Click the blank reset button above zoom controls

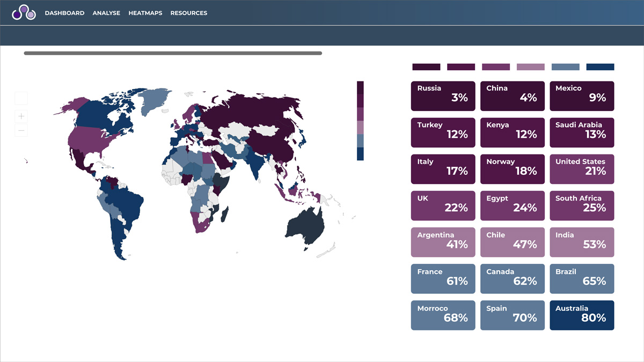coord(21,98)
